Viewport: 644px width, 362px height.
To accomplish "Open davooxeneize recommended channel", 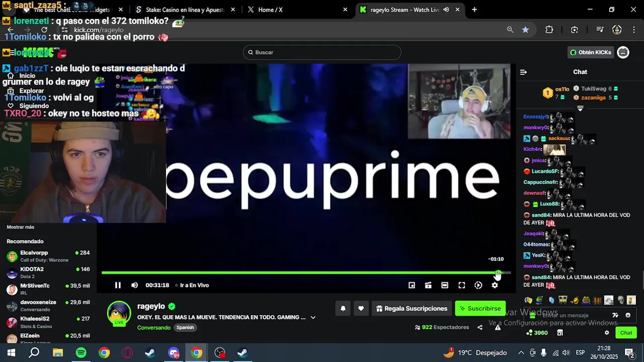I will coord(48,306).
